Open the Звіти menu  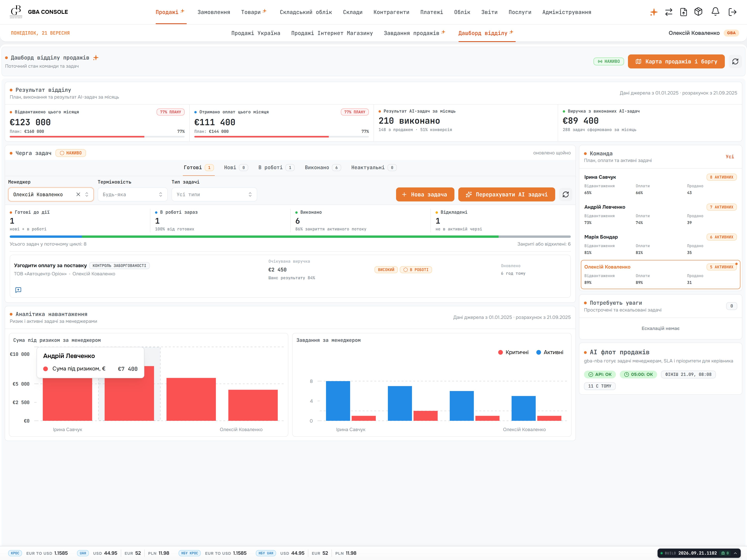(489, 12)
